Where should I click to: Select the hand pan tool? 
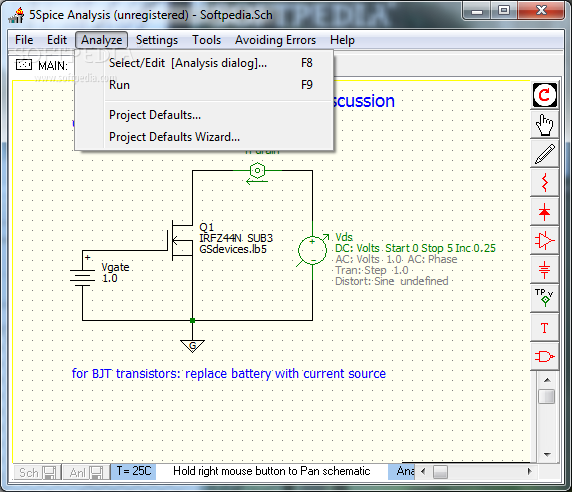[x=545, y=124]
